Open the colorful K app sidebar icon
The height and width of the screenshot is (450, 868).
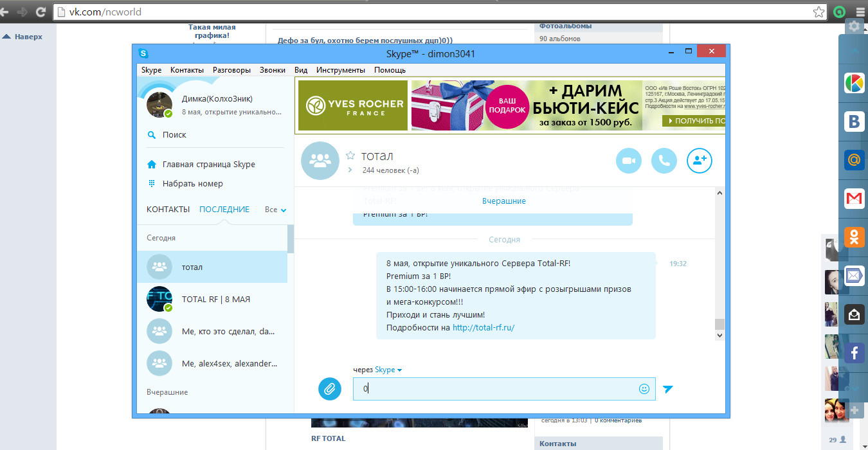pyautogui.click(x=854, y=84)
